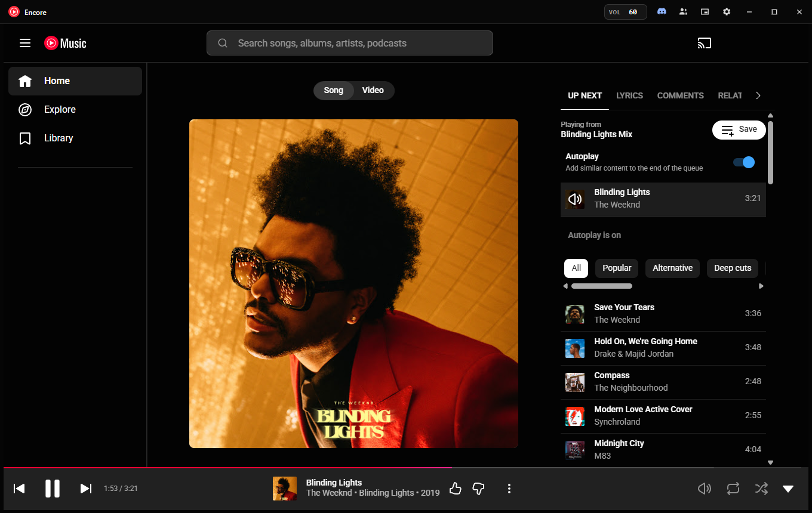Dislike the song with thumbs down
Viewport: 812px width, 513px height.
coord(478,489)
